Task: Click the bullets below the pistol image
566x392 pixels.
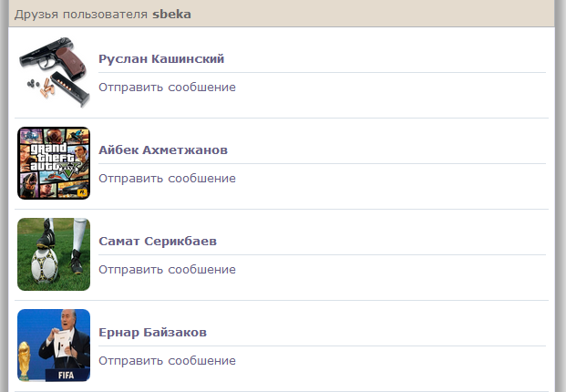Action: pyautogui.click(x=41, y=88)
